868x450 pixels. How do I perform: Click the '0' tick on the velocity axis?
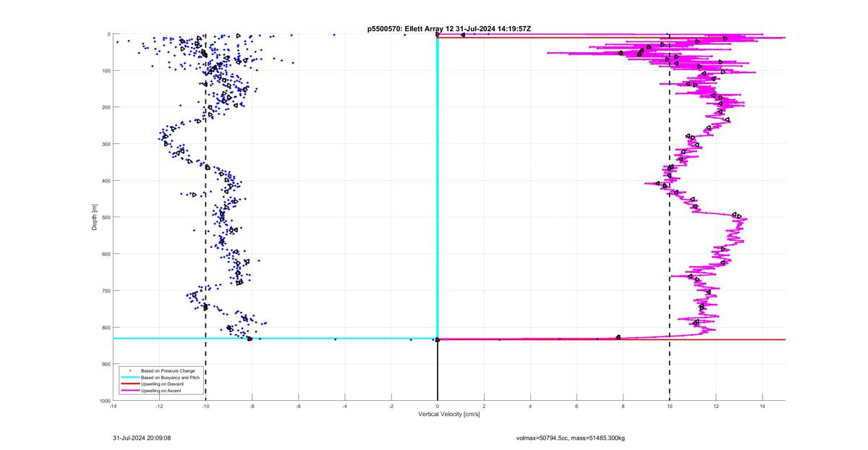pos(438,407)
